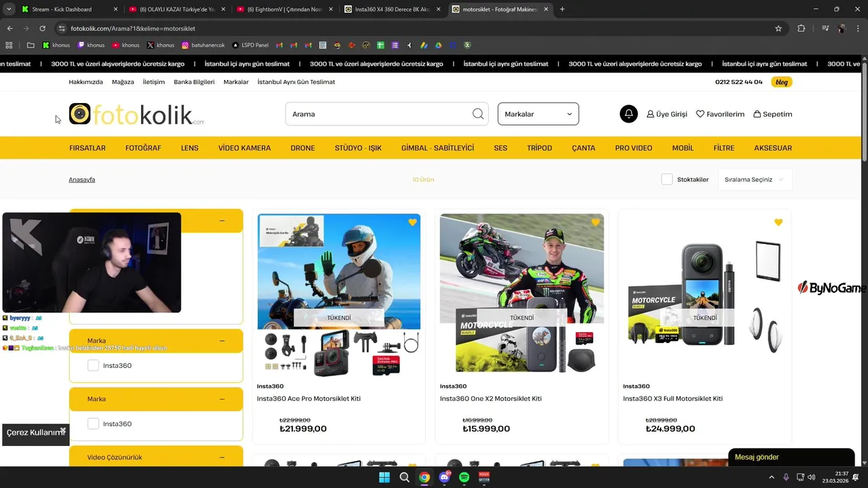Viewport: 868px width, 488px height.
Task: Click the search magnifier icon in Arama box
Action: coord(478,114)
